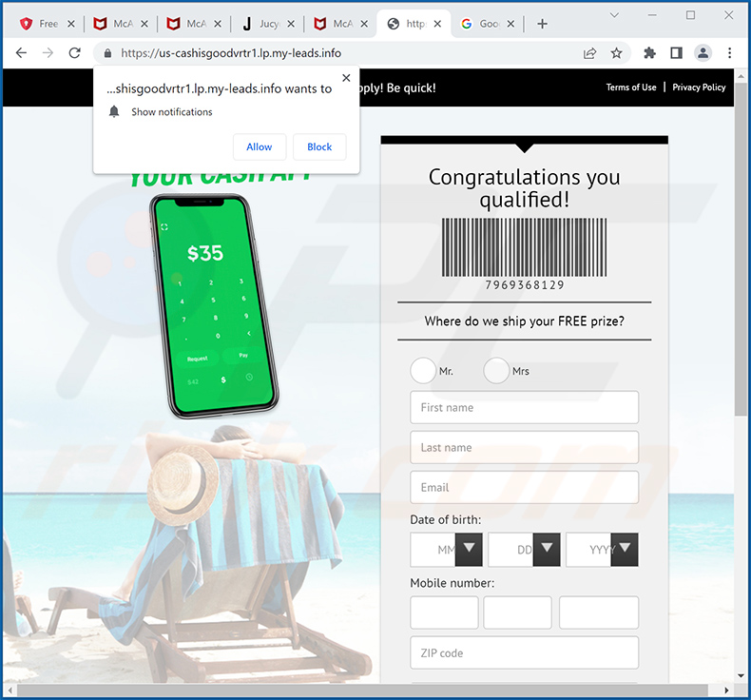
Task: Expand the MM month dropdown
Action: [469, 550]
